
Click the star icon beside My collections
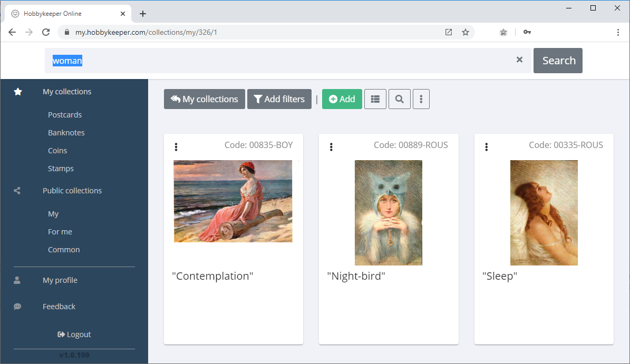18,92
